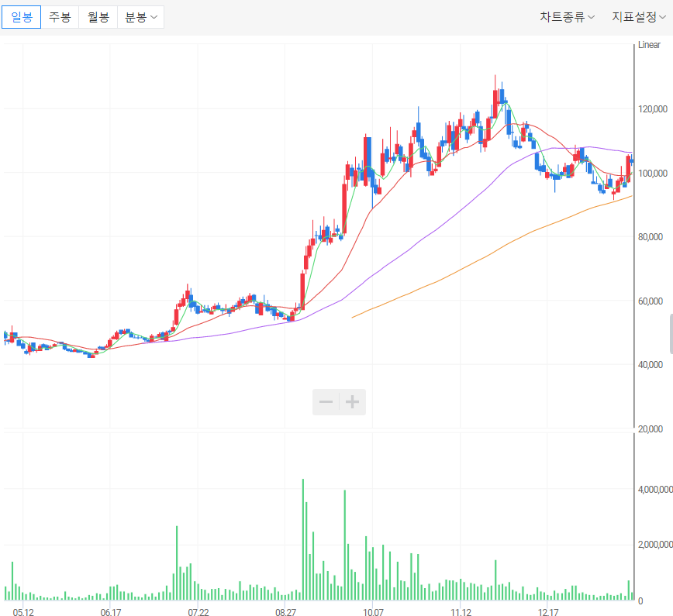This screenshot has height=616, width=673.
Task: Click the 12.17 date label
Action: pos(548,612)
